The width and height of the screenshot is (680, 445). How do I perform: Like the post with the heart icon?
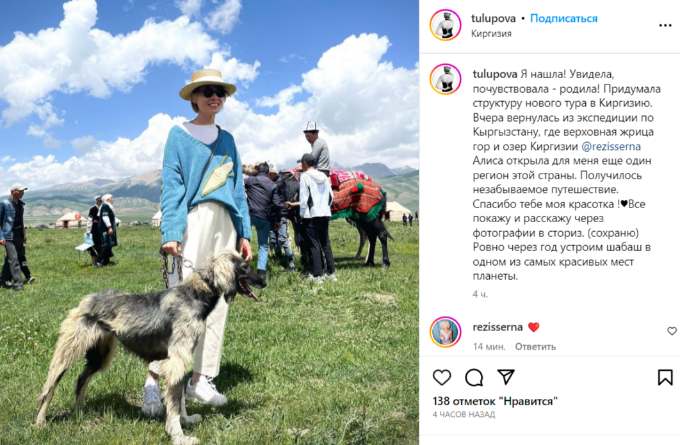441,377
